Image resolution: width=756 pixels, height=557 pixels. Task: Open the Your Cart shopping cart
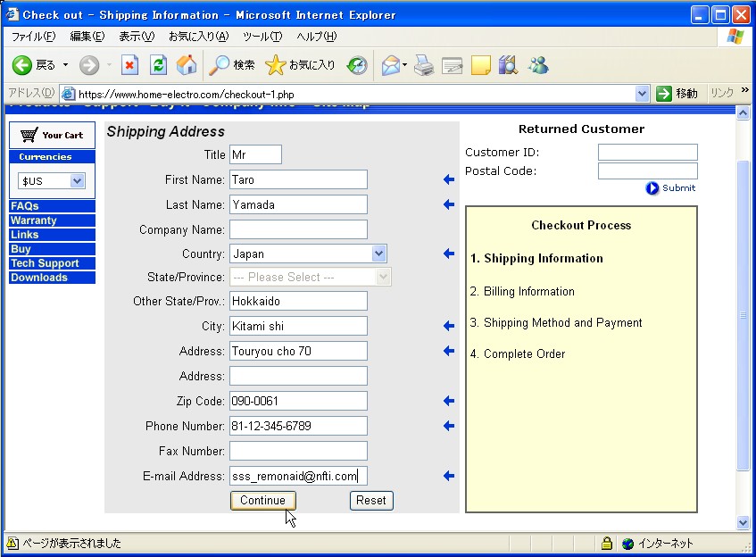[x=52, y=136]
